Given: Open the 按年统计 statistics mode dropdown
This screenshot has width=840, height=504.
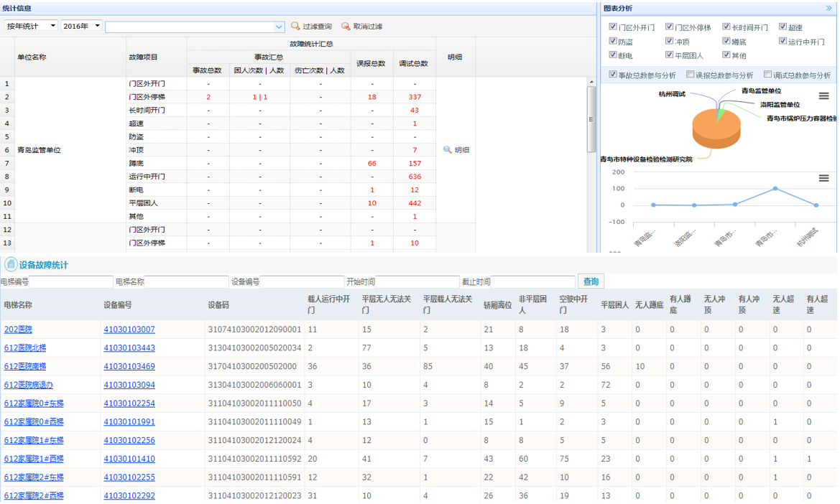Looking at the screenshot, I should pos(31,26).
